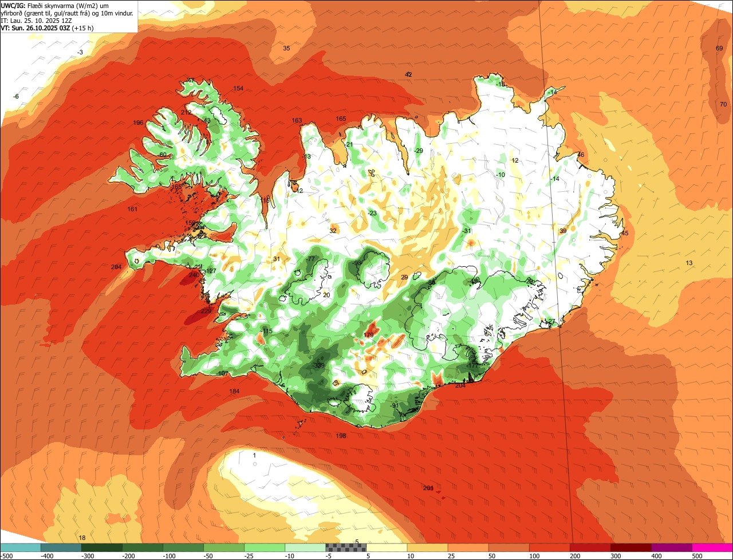
Task: Select the dark maroon swatch between 300 and 400
Action: tap(631, 547)
